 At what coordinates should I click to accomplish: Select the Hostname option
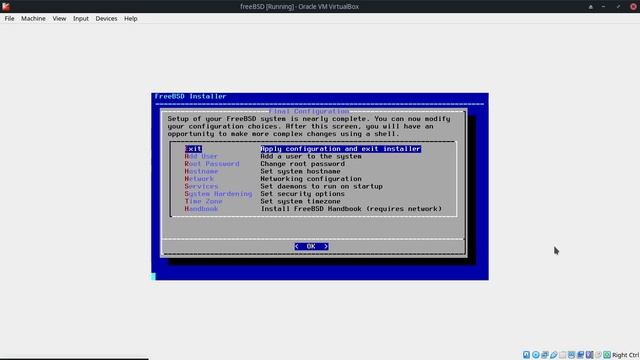201,171
